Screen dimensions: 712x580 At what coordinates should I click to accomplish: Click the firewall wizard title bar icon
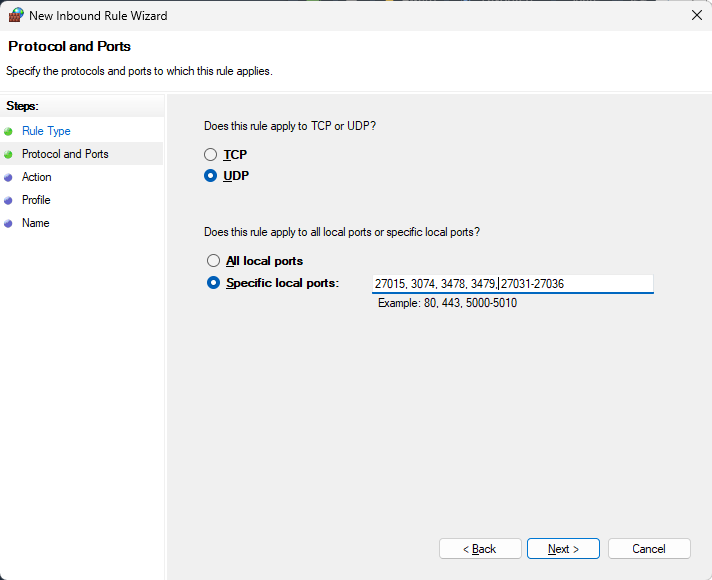click(x=15, y=15)
